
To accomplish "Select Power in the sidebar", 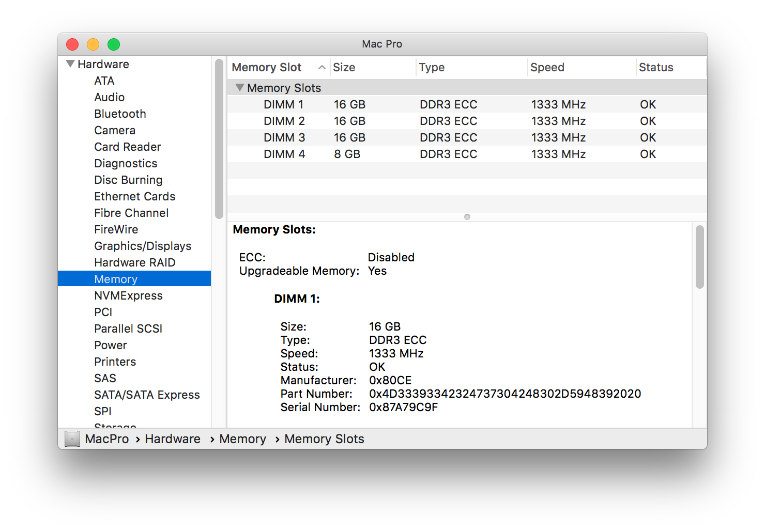I will point(111,345).
